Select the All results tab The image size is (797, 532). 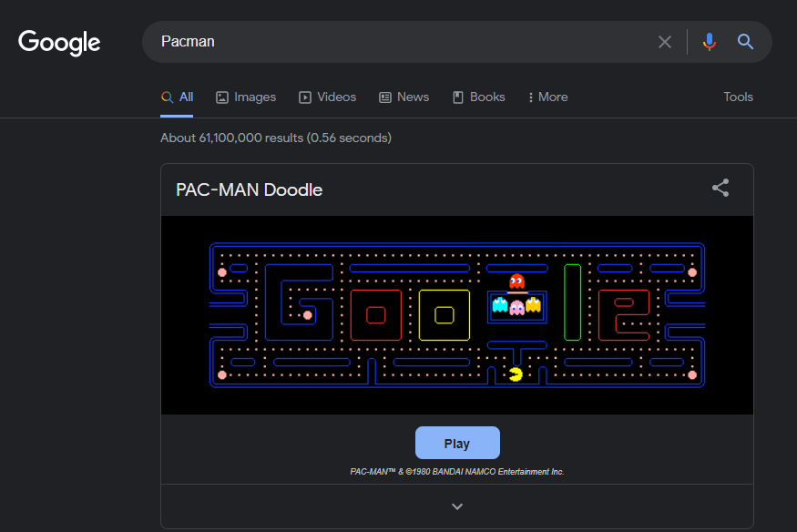177,97
